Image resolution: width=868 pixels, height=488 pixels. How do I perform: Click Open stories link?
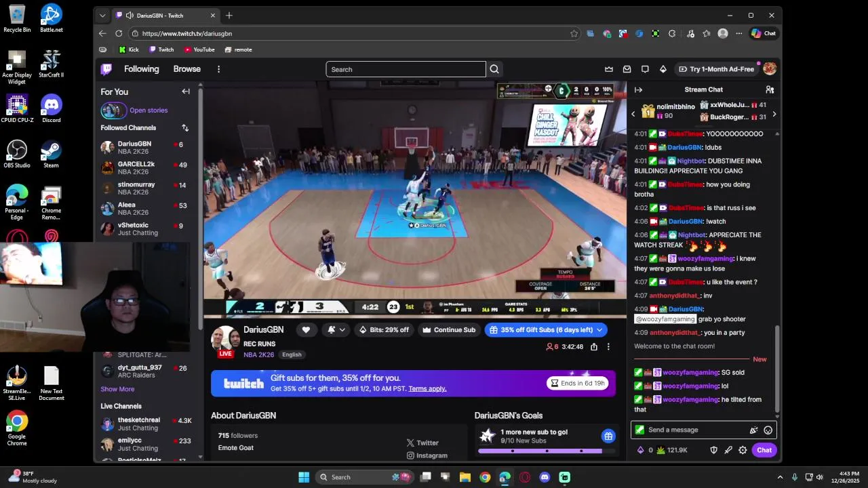[x=149, y=110]
